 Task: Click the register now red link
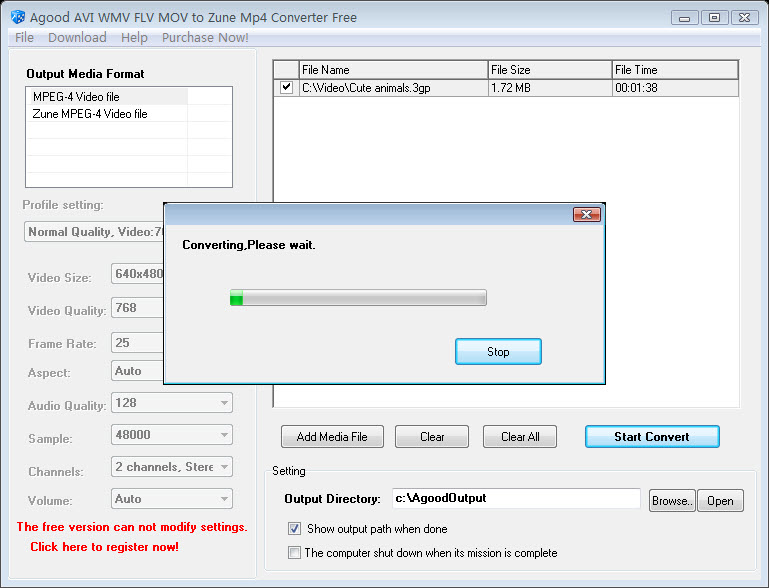tap(104, 547)
